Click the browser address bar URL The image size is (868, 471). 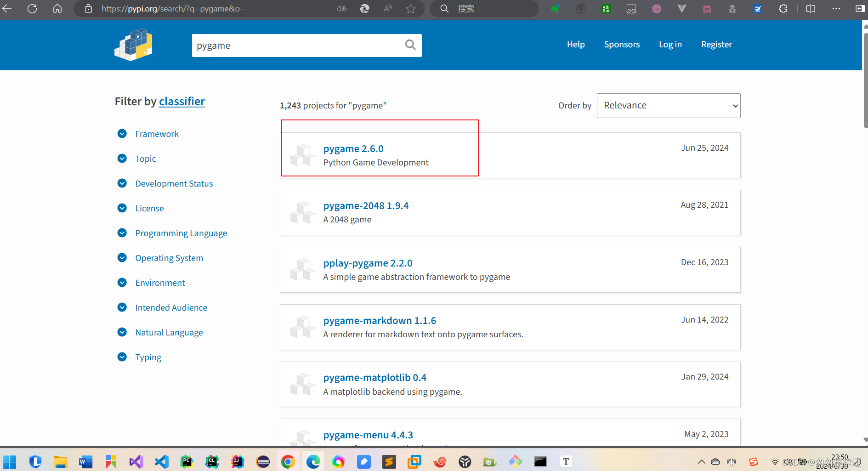coord(173,9)
